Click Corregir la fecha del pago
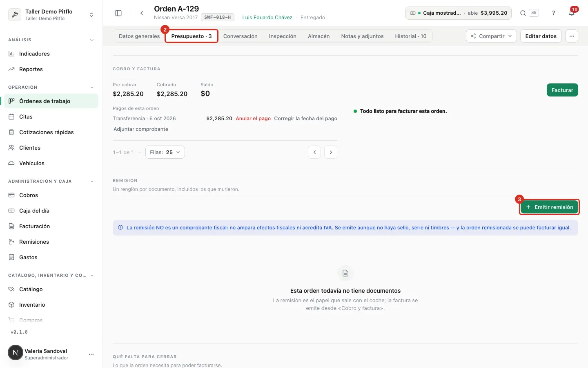 point(306,119)
